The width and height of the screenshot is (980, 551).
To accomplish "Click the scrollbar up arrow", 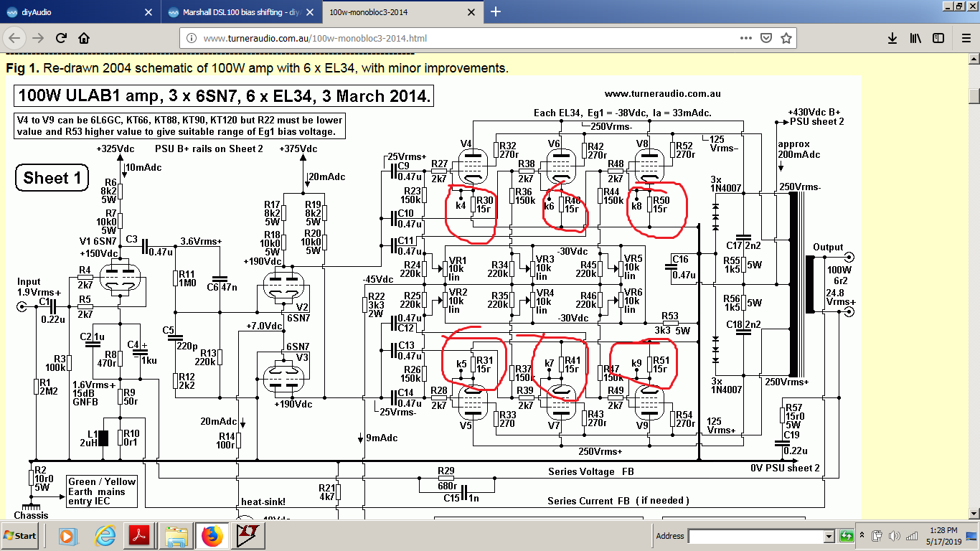I will [974, 58].
